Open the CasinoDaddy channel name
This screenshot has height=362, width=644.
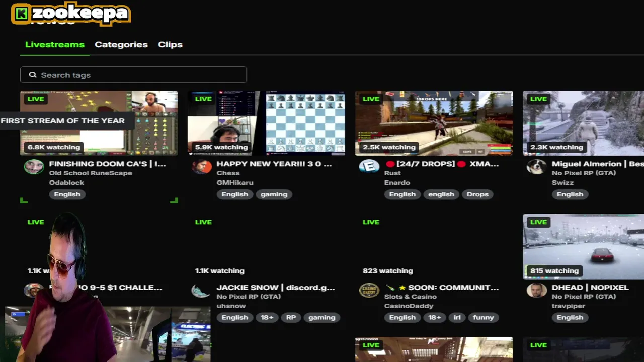click(x=409, y=306)
